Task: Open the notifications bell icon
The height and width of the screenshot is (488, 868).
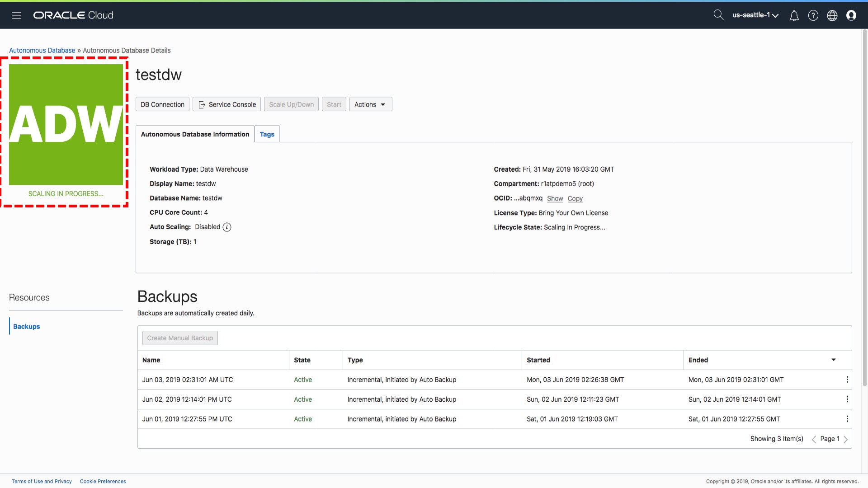Action: tap(794, 16)
